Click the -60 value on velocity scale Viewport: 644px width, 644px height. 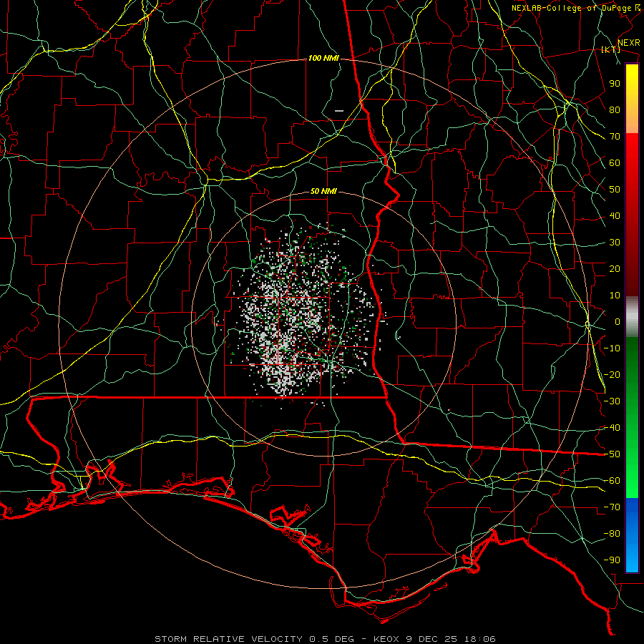[x=612, y=481]
